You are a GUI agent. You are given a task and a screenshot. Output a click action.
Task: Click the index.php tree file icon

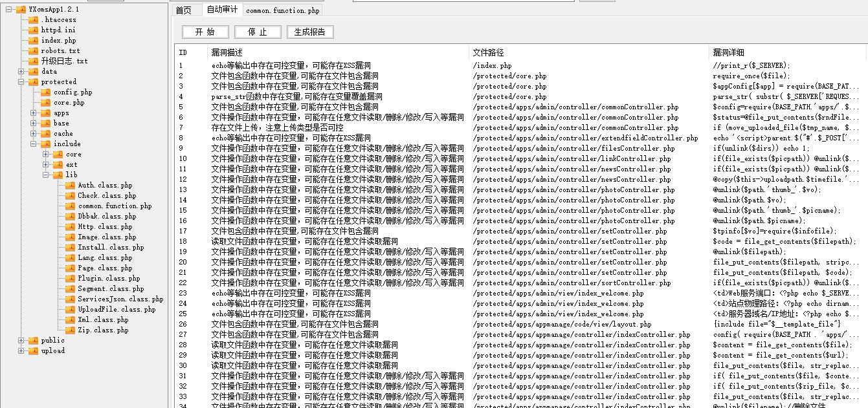34,41
